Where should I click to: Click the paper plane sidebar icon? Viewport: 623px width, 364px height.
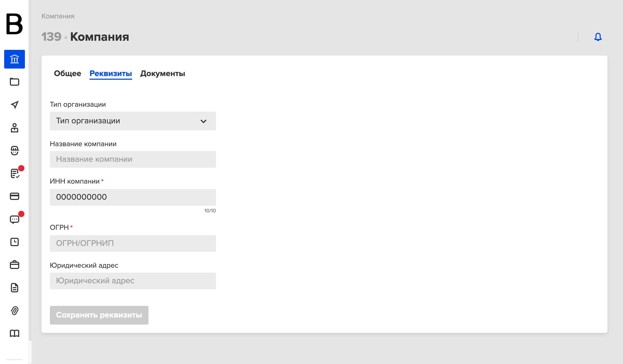15,105
